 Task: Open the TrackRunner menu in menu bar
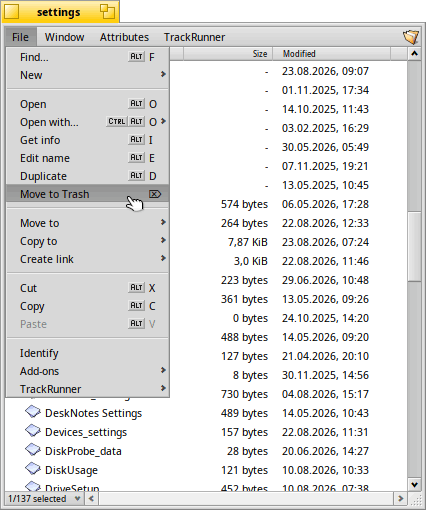click(194, 37)
